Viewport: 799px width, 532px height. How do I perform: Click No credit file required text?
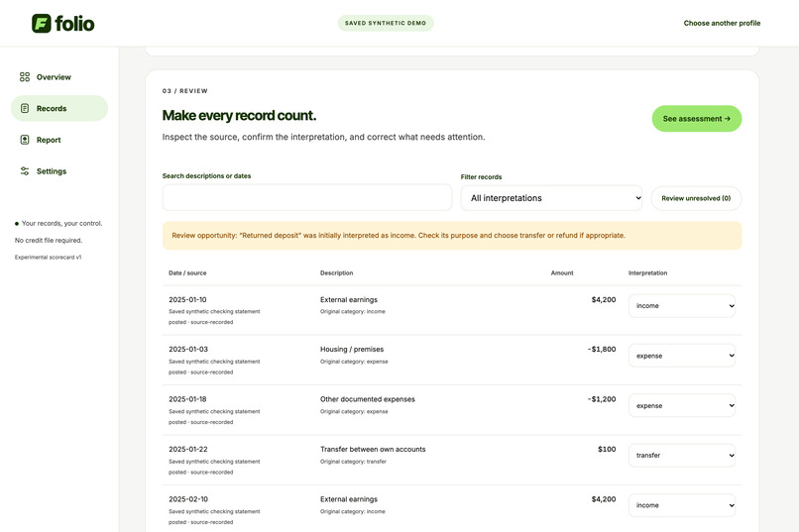[49, 241]
